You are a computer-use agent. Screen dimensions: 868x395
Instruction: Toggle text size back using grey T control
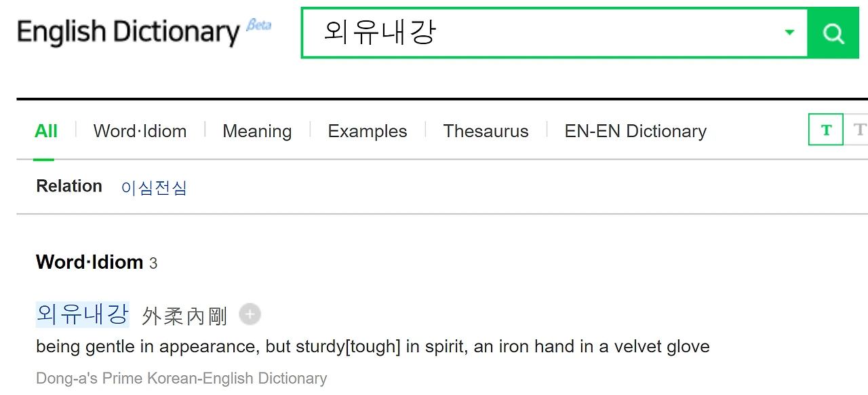coord(860,129)
